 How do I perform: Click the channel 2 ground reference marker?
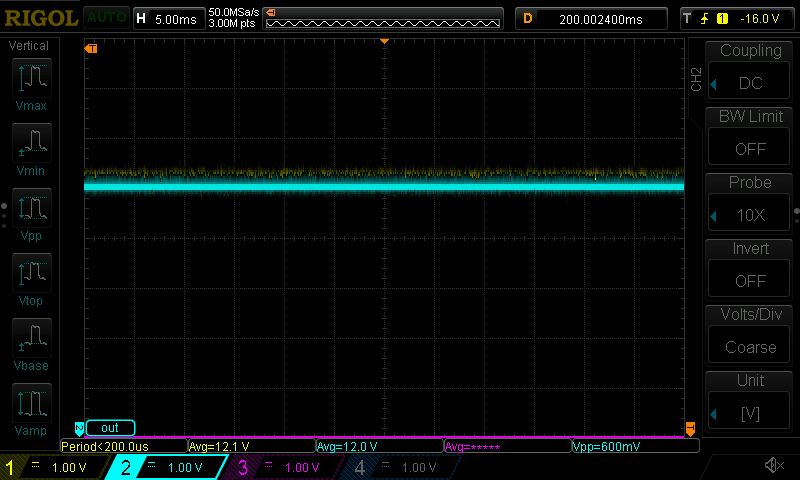point(79,428)
